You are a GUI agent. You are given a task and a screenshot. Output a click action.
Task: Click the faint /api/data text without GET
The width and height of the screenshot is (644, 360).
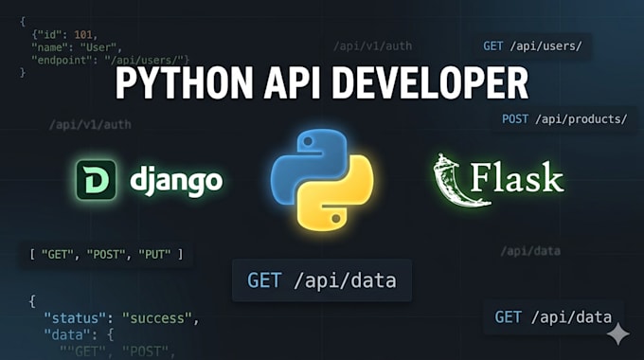coord(530,251)
